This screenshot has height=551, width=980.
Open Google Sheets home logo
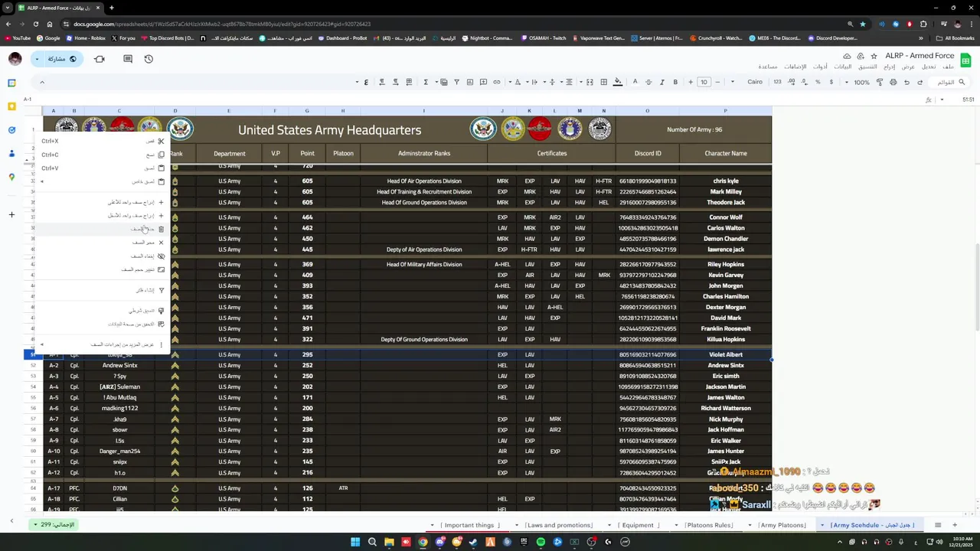coord(966,60)
